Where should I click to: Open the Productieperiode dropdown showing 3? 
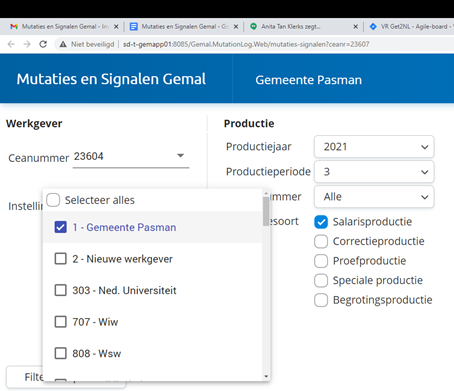374,172
